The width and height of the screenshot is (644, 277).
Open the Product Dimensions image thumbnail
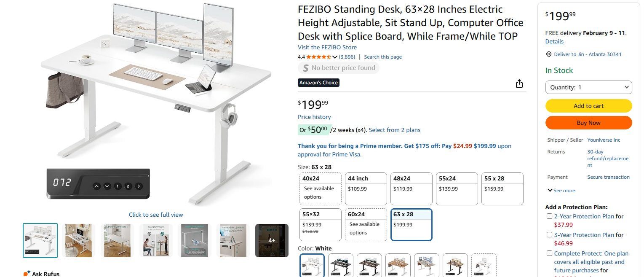click(x=116, y=240)
